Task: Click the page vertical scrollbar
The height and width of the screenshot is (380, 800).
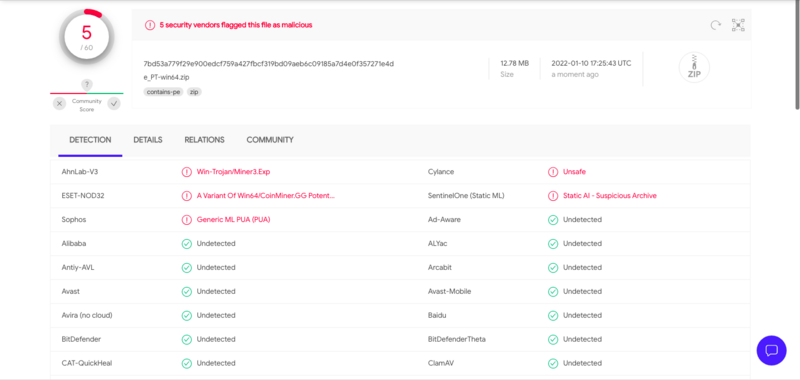Action: coord(797,56)
